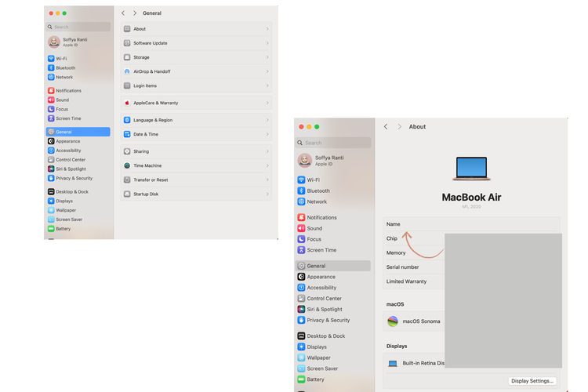
Task: Expand the Sharing row chevron
Action: (x=267, y=151)
